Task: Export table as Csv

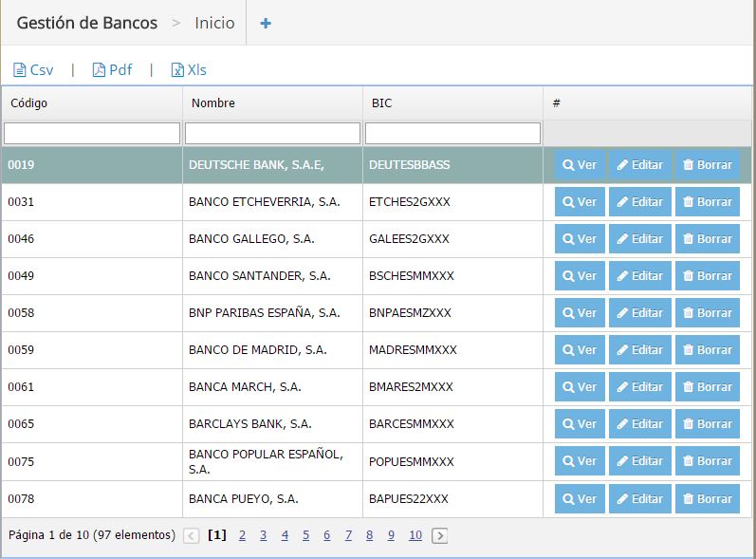Action: click(33, 70)
